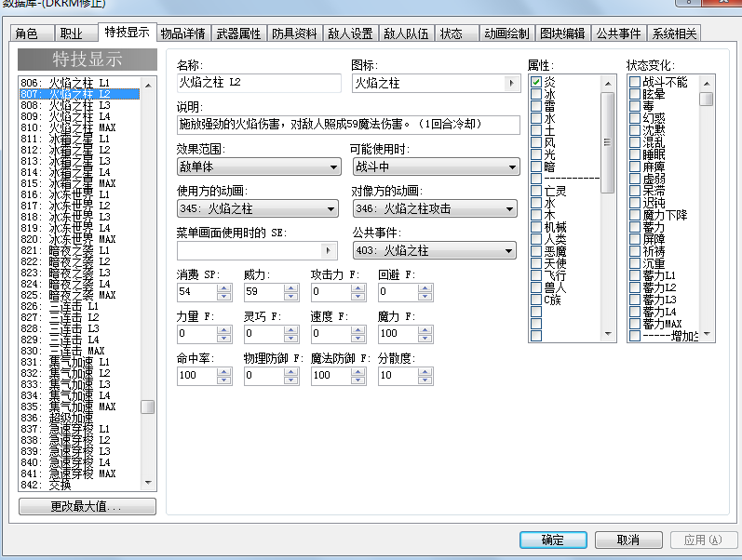
Task: Select skill 821: 暗夜之袭 L1
Action: 79,250
